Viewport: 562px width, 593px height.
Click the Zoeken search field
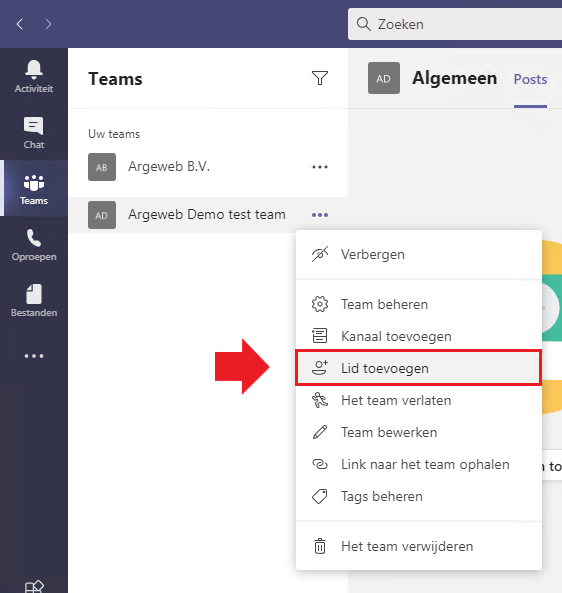tap(455, 24)
